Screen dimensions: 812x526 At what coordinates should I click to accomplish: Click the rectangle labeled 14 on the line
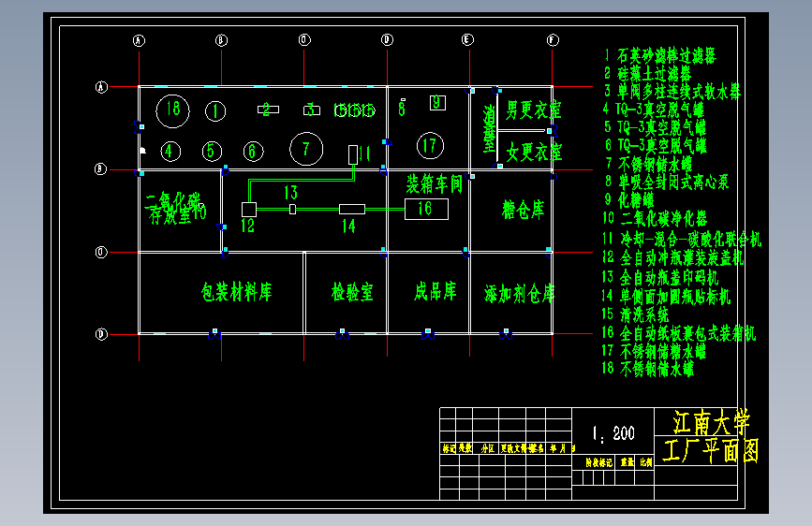coord(352,209)
